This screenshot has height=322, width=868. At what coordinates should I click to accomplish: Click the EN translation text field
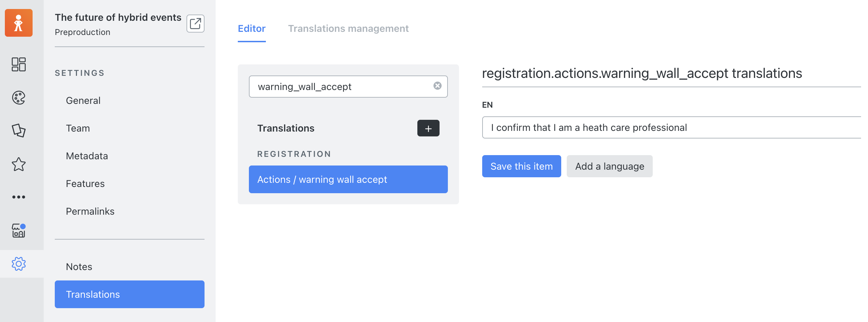(x=671, y=127)
